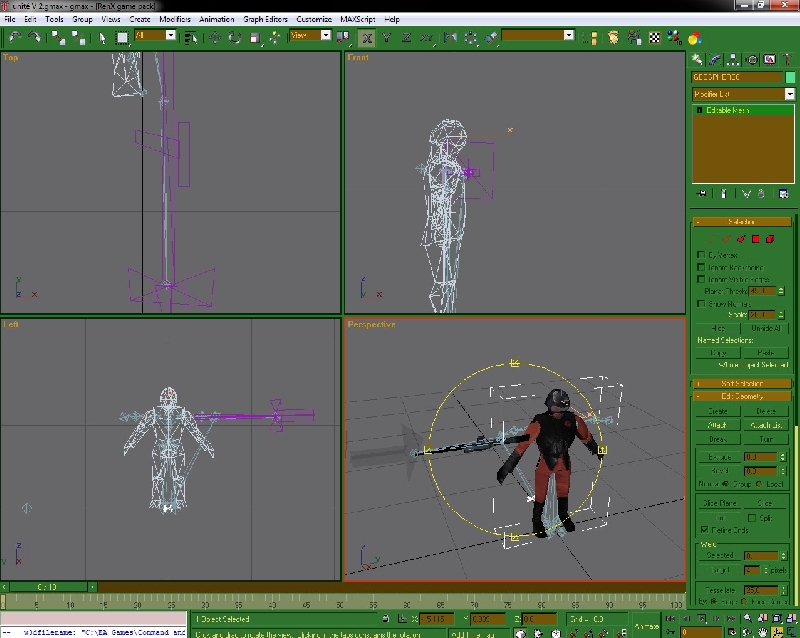Select Element sub-object level in Selection rollout

pyautogui.click(x=771, y=239)
